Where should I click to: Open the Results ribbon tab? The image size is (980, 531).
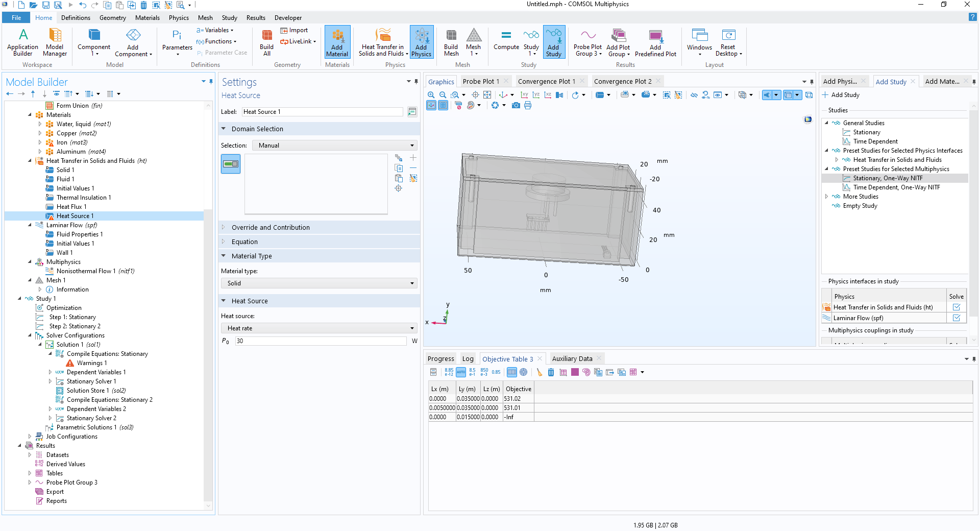click(x=256, y=18)
